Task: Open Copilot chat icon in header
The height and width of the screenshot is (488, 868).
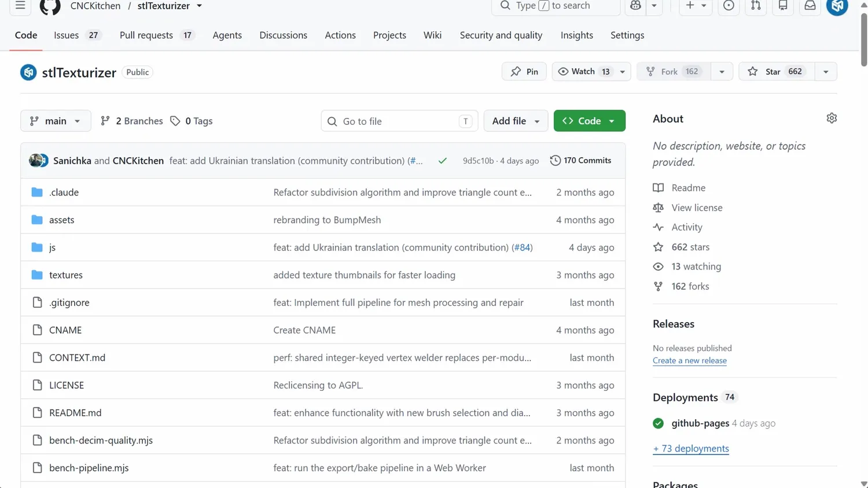Action: point(635,6)
